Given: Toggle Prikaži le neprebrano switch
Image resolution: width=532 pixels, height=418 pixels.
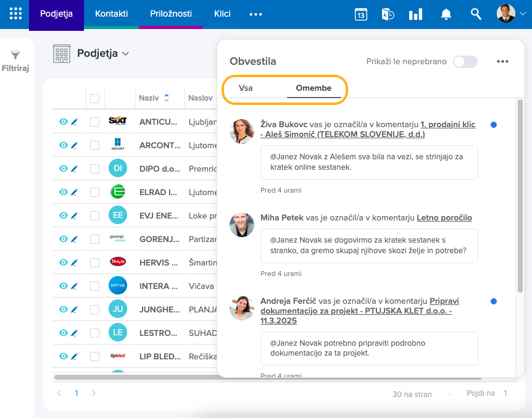Looking at the screenshot, I should point(465,61).
